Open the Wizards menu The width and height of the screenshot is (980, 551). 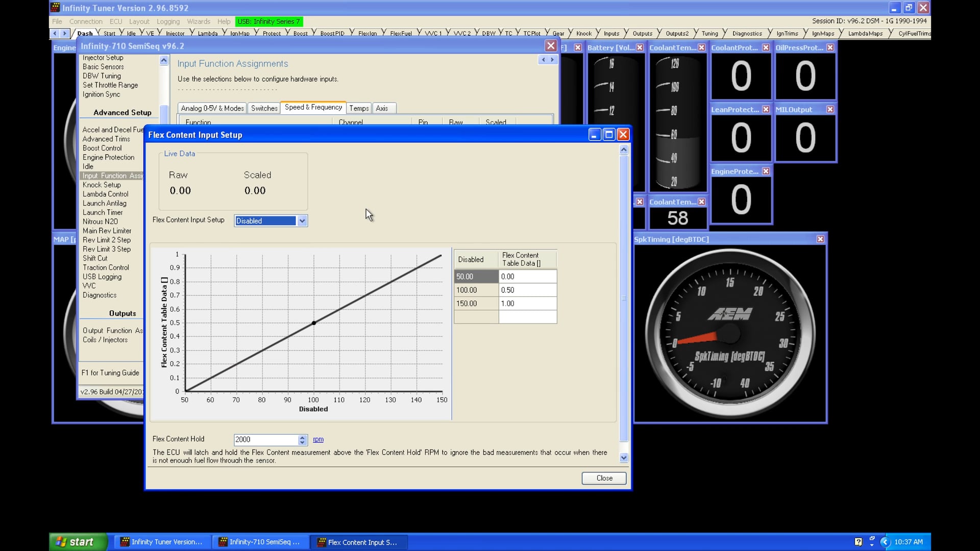pyautogui.click(x=198, y=21)
